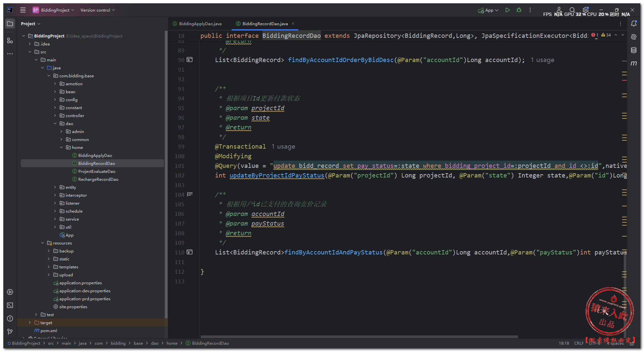The height and width of the screenshot is (352, 644).
Task: Open the Maven tool window
Action: pos(634,63)
